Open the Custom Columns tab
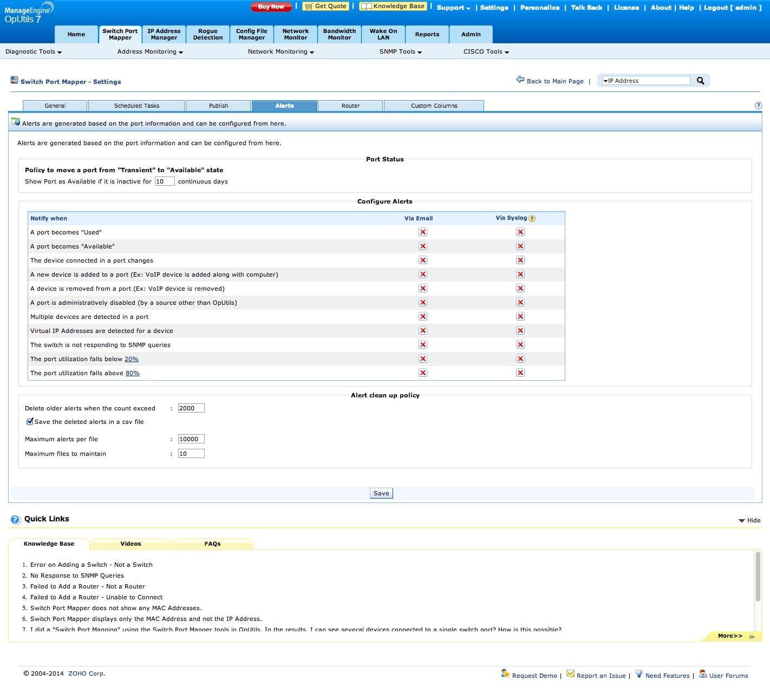This screenshot has height=700, width=770. point(434,106)
